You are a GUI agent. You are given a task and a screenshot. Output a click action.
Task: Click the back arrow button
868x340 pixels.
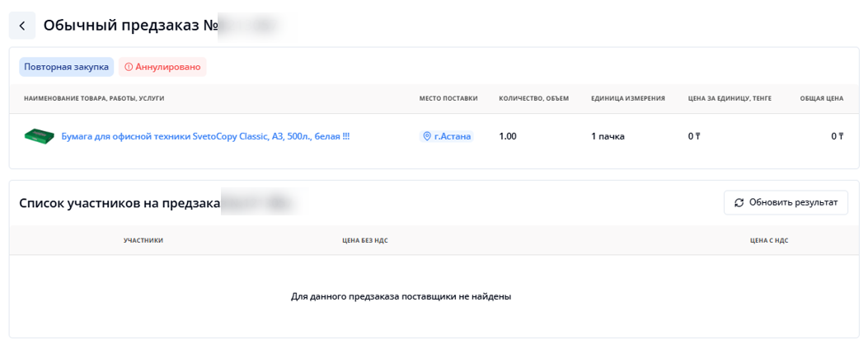(x=22, y=26)
